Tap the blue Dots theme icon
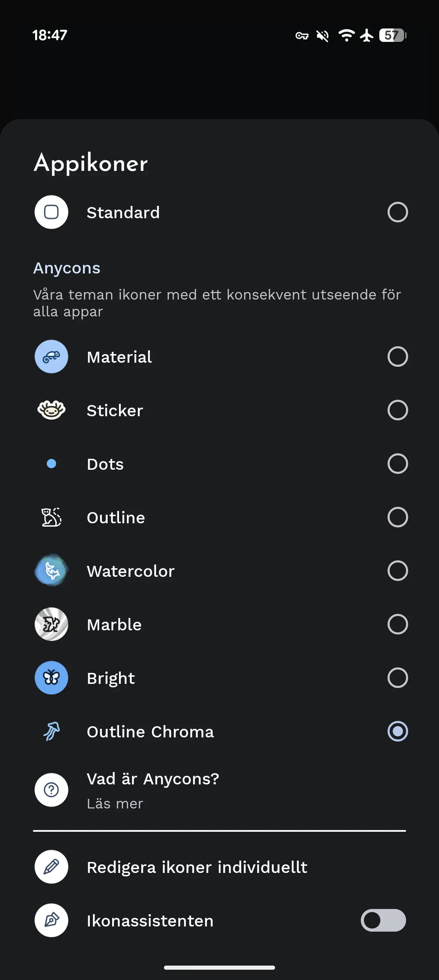 (x=51, y=464)
